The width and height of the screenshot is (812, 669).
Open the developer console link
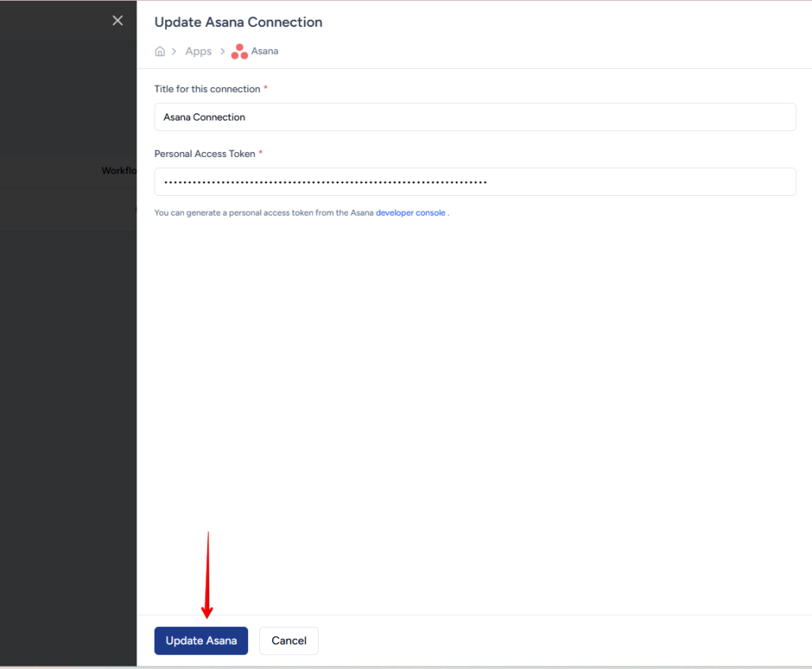click(410, 213)
